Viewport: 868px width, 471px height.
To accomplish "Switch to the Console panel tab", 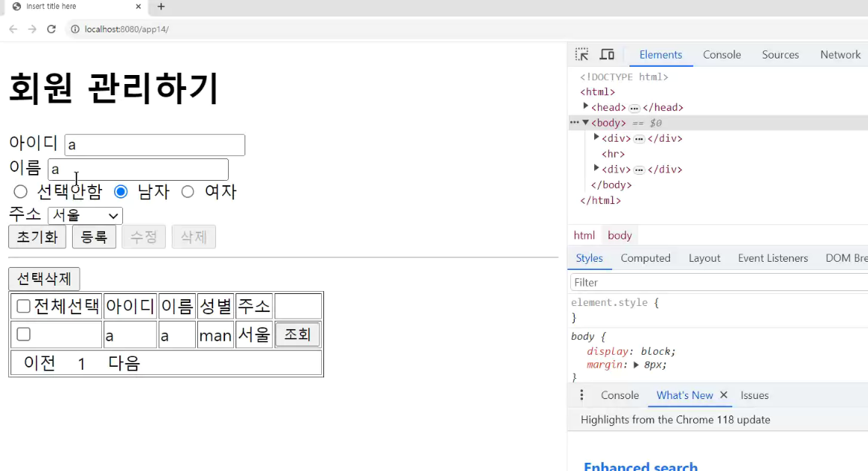I will pos(722,54).
